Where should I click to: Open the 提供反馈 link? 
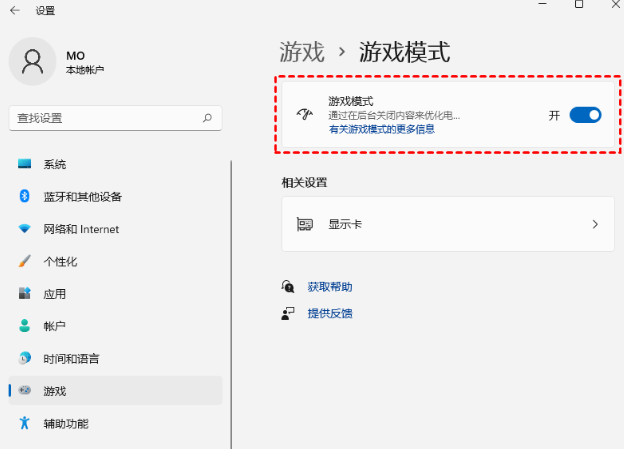tap(330, 313)
